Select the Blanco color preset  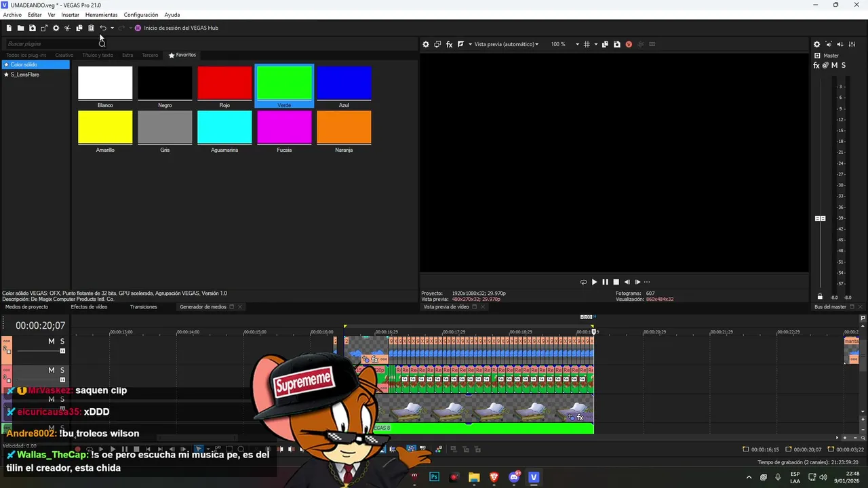[105, 87]
